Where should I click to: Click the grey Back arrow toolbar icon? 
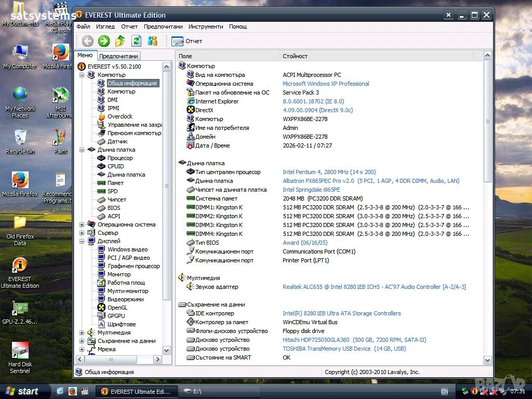coord(88,41)
